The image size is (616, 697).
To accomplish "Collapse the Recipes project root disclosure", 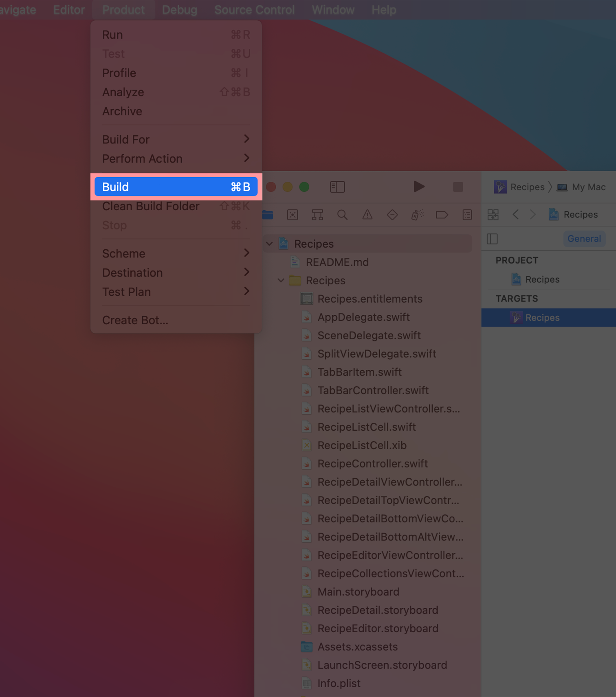I will click(x=269, y=244).
